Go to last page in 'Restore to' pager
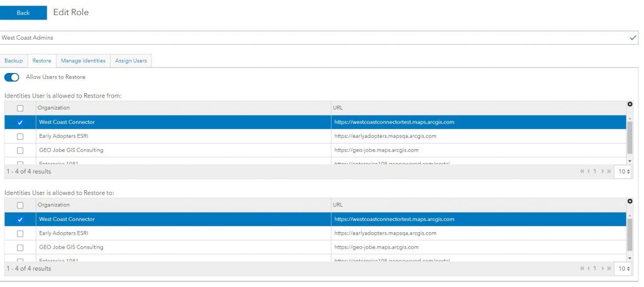The image size is (644, 287). coord(608,269)
